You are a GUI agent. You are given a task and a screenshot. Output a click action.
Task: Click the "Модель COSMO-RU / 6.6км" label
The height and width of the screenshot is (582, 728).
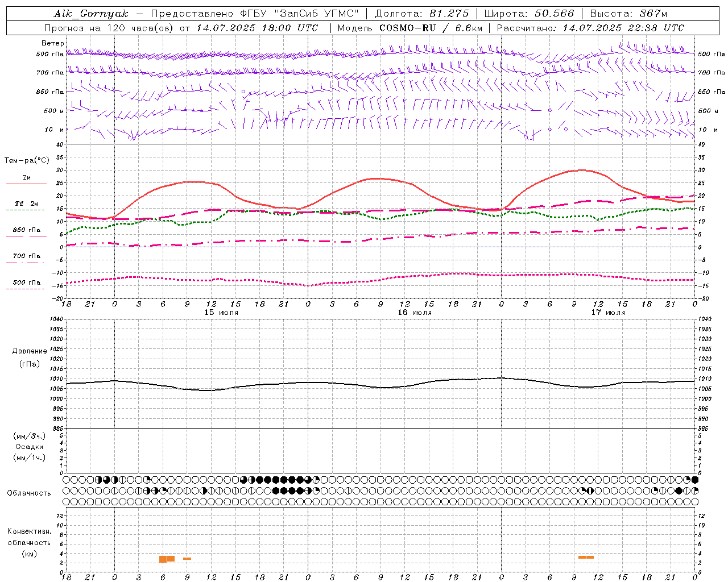[410, 28]
